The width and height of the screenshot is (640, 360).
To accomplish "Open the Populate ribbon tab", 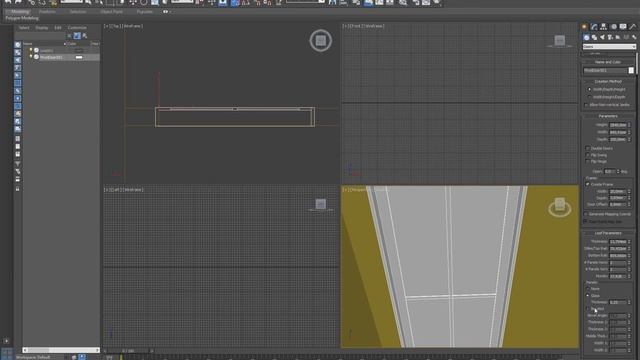I will tap(144, 12).
